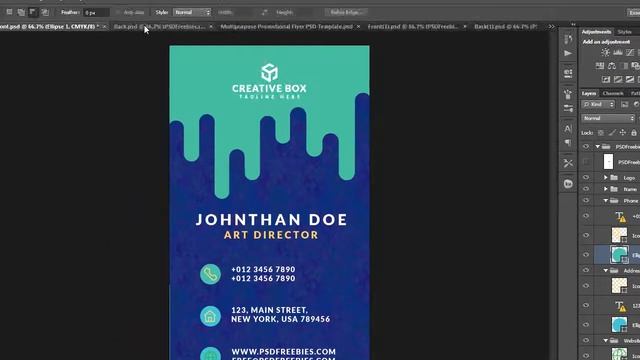Switch to the Front(1).psd document tab
Screen dimensions: 640x360
pyautogui.click(x=413, y=27)
